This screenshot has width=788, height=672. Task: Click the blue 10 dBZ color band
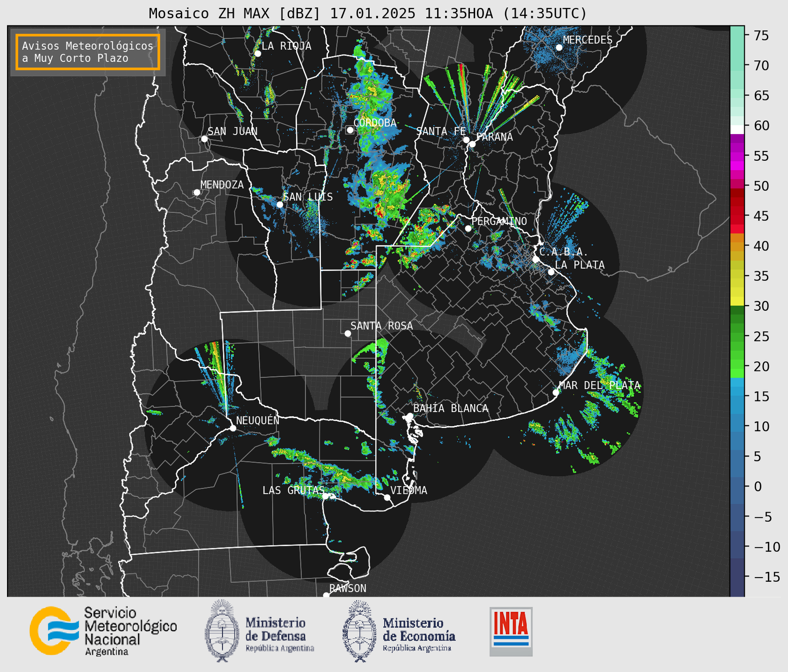coord(737,426)
